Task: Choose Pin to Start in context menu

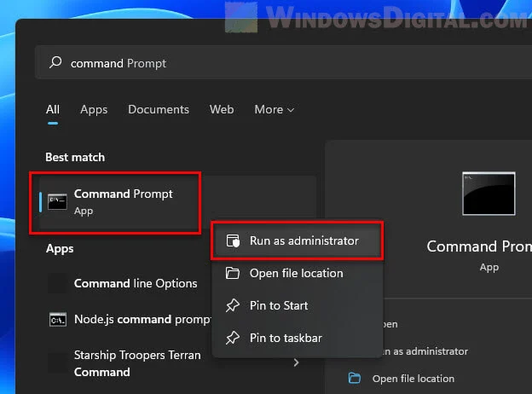Action: [298, 305]
